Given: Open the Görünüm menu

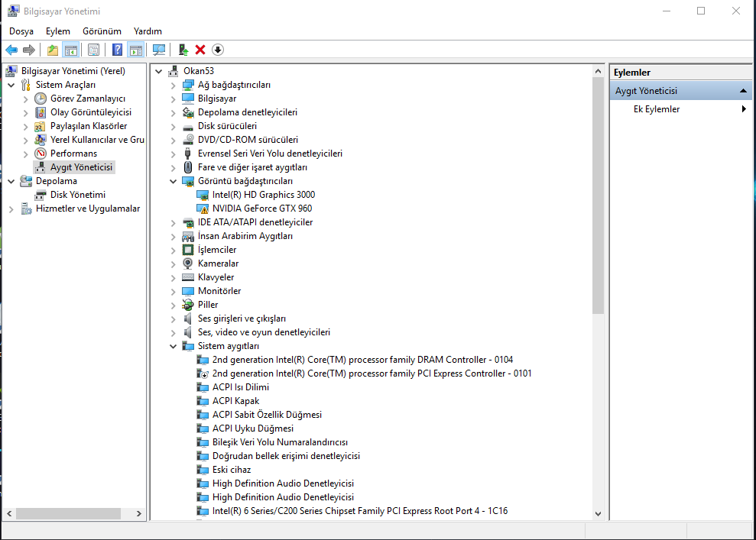Looking at the screenshot, I should coord(102,31).
